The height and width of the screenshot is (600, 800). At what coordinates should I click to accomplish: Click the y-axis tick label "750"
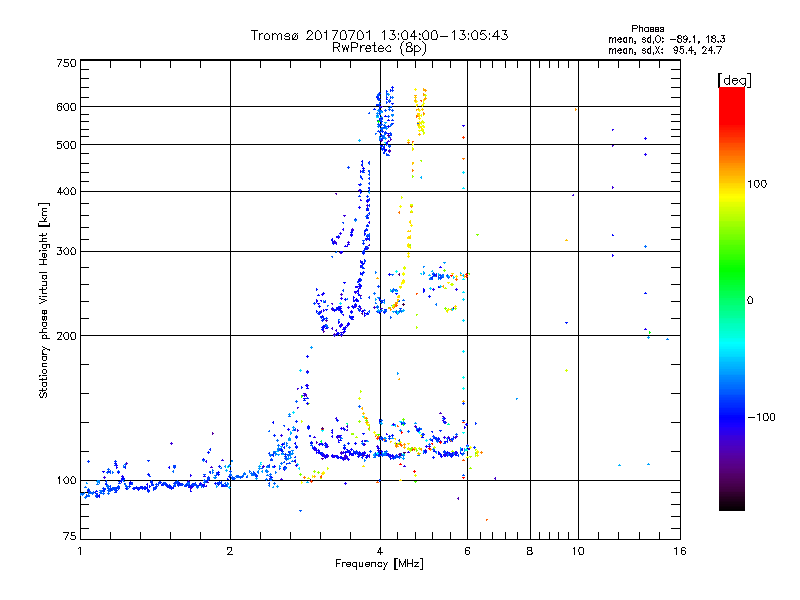pos(66,63)
